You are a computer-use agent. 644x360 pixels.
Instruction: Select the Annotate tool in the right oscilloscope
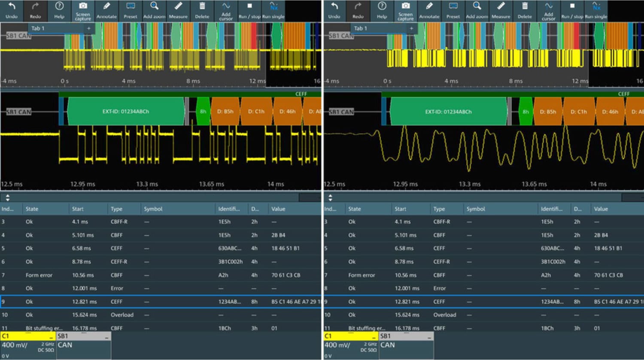tap(429, 11)
